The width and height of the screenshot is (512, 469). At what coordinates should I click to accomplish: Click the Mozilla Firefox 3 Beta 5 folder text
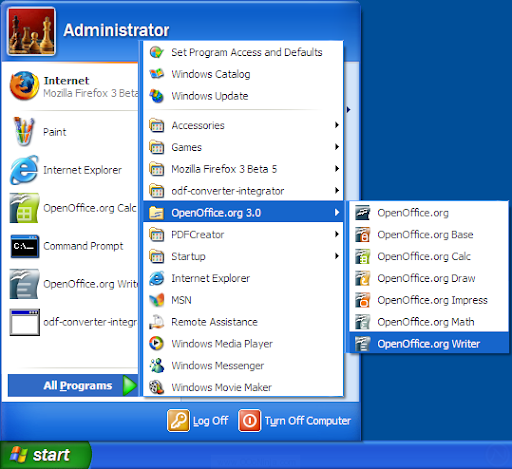224,169
